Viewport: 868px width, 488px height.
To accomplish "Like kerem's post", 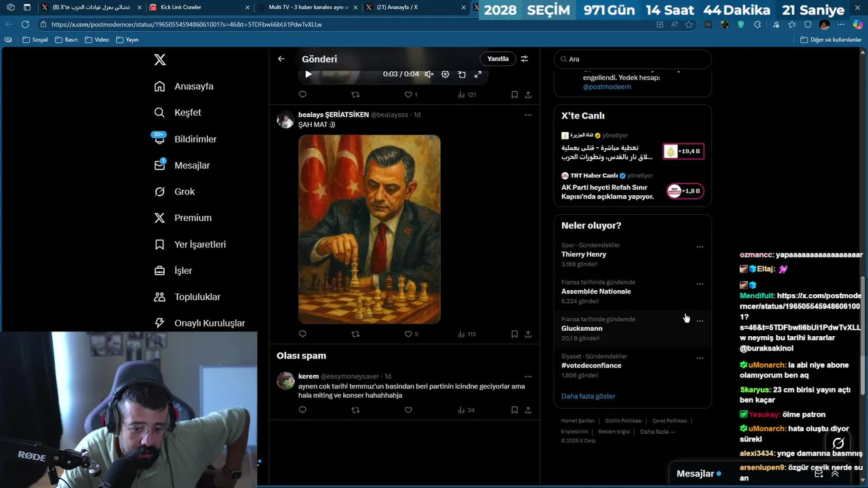I will [x=408, y=410].
